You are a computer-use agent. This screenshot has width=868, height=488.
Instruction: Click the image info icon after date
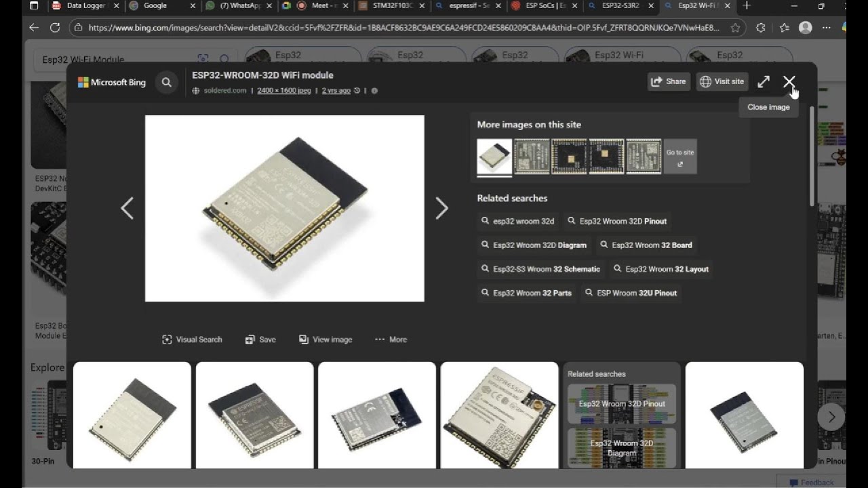[x=374, y=90]
